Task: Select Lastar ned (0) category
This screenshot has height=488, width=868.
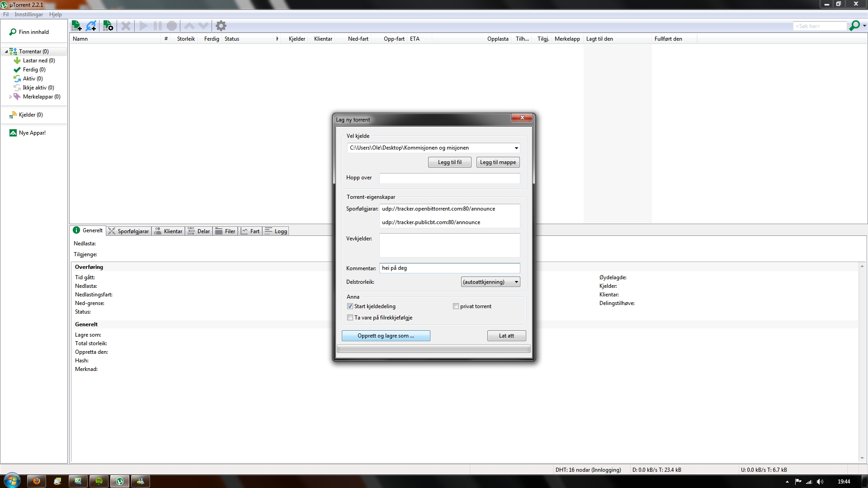Action: pyautogui.click(x=34, y=61)
